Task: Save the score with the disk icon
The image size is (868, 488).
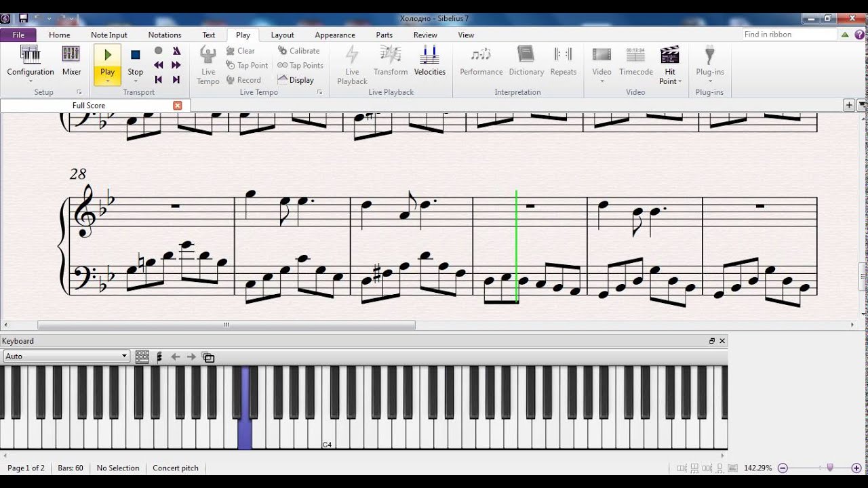Action: click(x=23, y=18)
